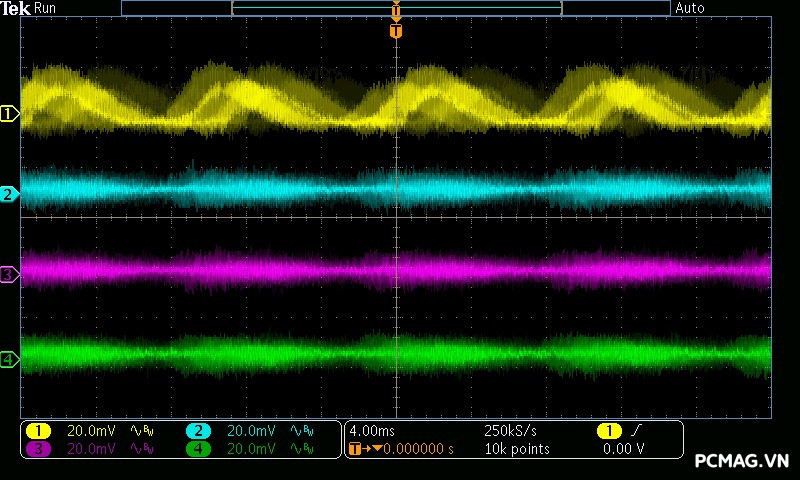The width and height of the screenshot is (800, 480).
Task: Open the 10k points record length readout
Action: [x=516, y=449]
